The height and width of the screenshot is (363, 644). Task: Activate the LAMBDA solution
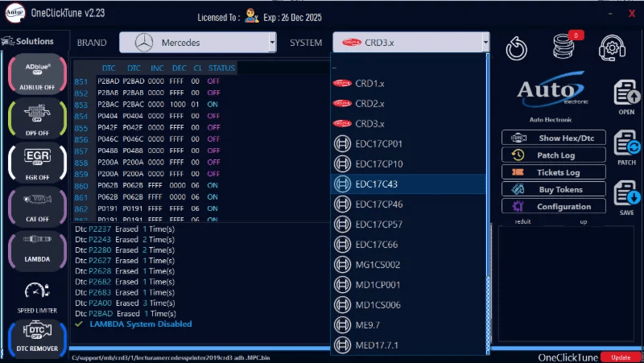(37, 250)
